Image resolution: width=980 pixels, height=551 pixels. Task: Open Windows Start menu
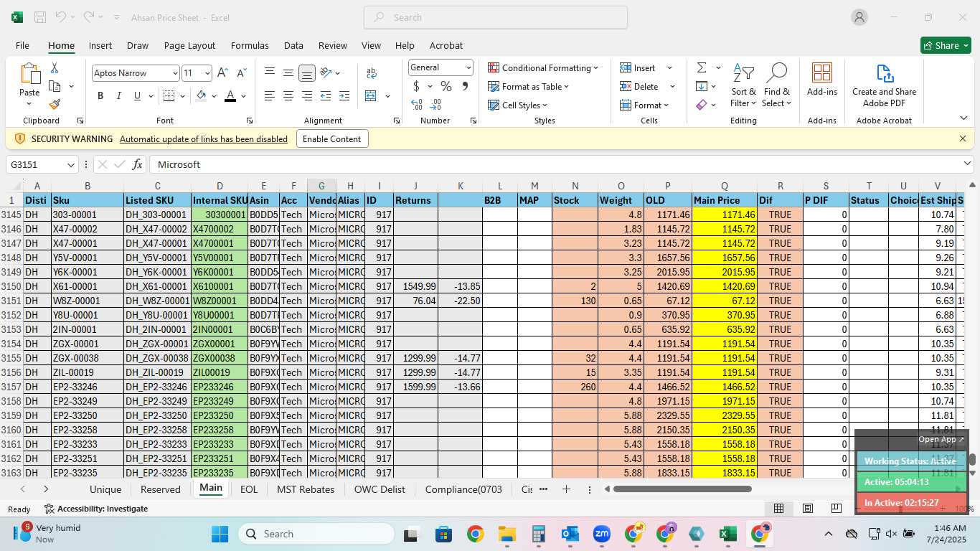(x=220, y=534)
